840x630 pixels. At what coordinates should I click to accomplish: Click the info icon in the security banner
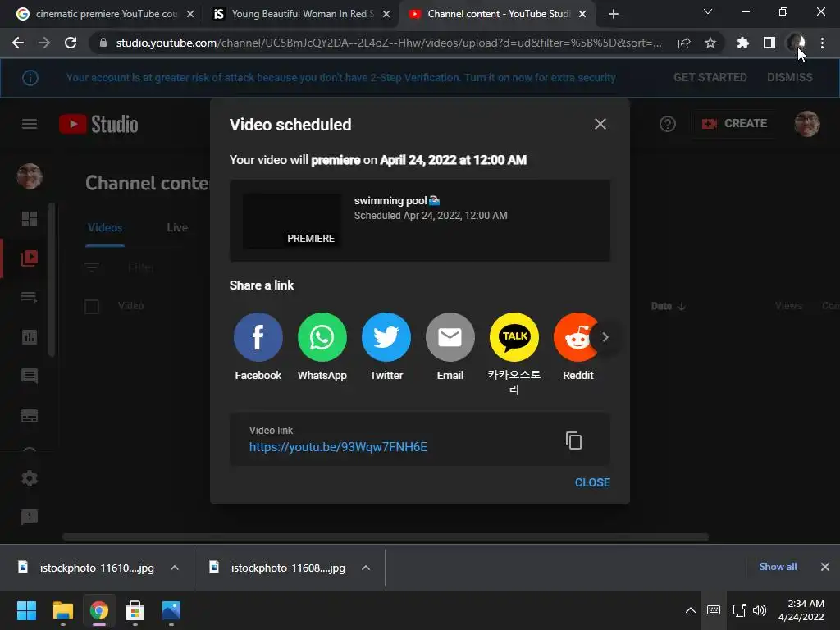pos(30,78)
